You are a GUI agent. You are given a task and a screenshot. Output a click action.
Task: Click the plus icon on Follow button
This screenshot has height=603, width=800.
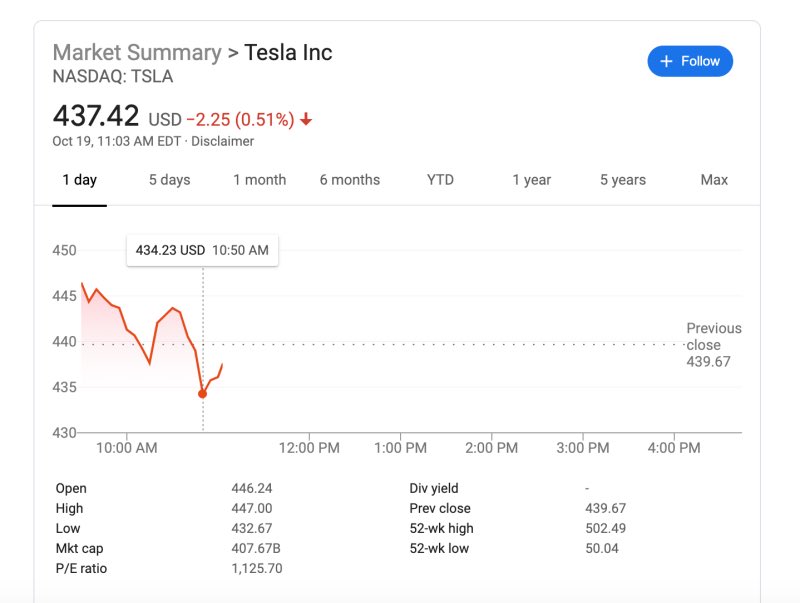pos(667,61)
